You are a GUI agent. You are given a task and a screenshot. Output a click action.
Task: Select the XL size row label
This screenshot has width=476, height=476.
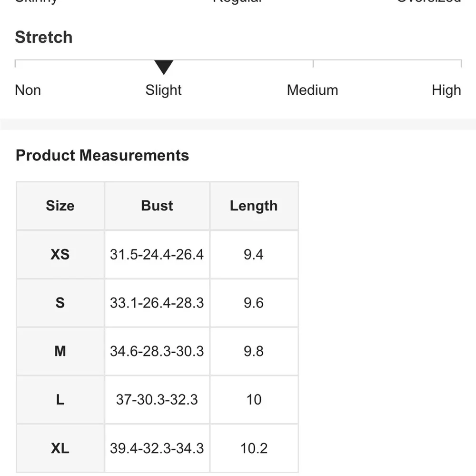pyautogui.click(x=60, y=448)
